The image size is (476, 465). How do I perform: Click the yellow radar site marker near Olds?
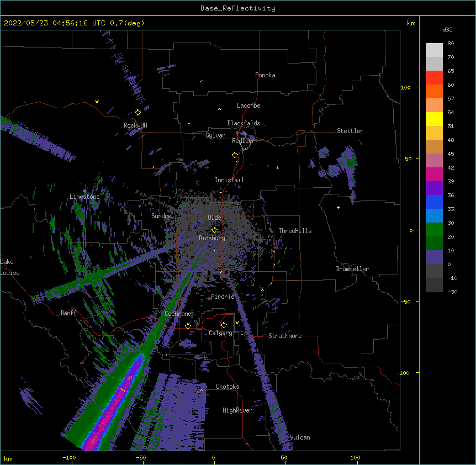(x=214, y=230)
